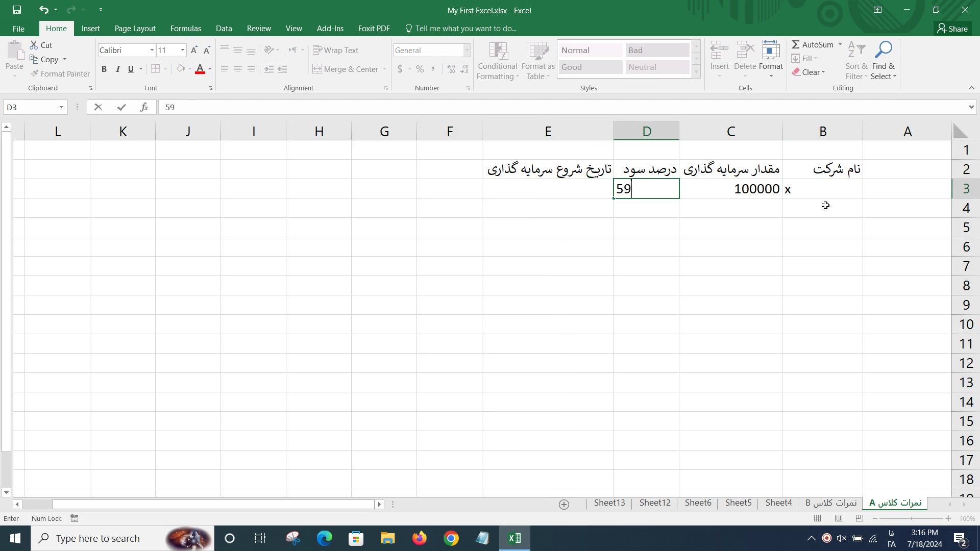This screenshot has height=551, width=980.
Task: Click the Format Painter icon
Action: (35, 74)
